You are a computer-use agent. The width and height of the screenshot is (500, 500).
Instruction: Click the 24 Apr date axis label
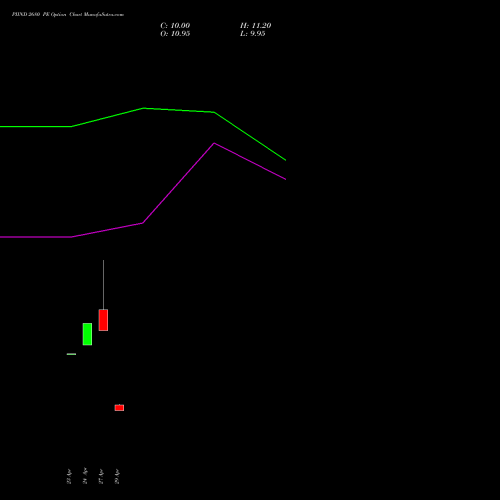[x=85, y=476]
